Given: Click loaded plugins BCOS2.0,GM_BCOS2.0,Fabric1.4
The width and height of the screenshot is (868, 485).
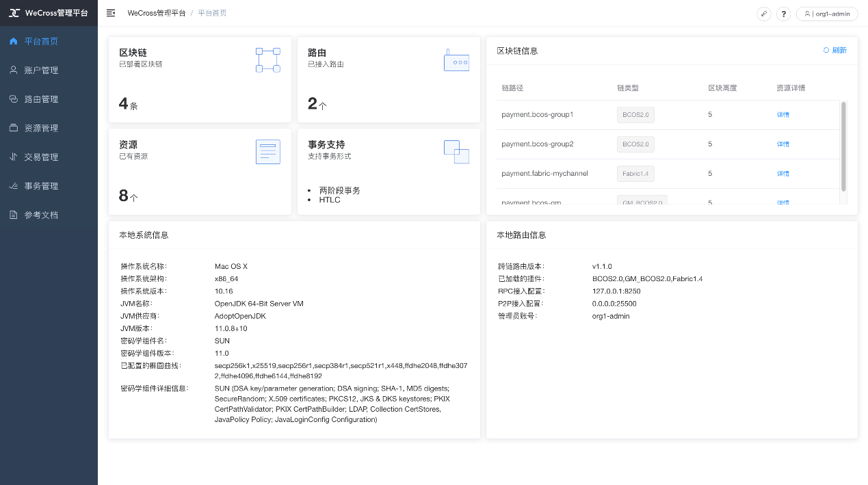Looking at the screenshot, I should tap(648, 279).
